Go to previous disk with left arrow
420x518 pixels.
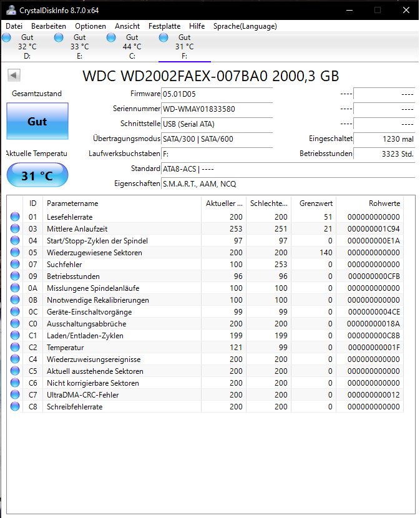point(14,75)
